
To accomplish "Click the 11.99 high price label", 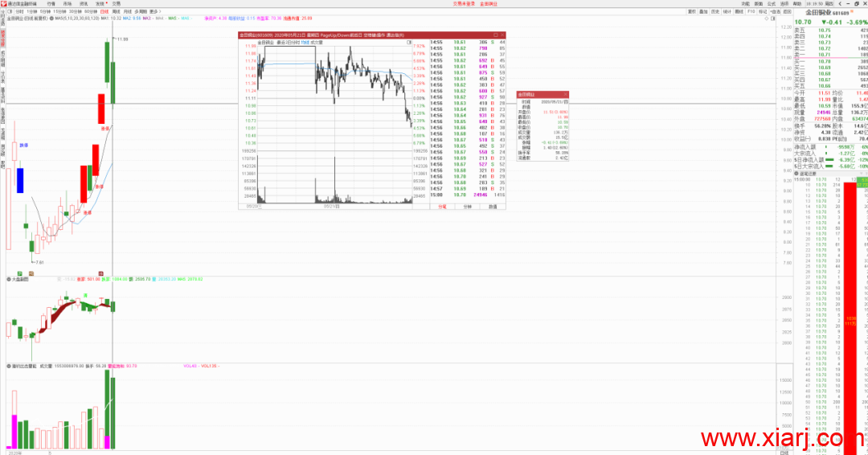I will tap(122, 39).
